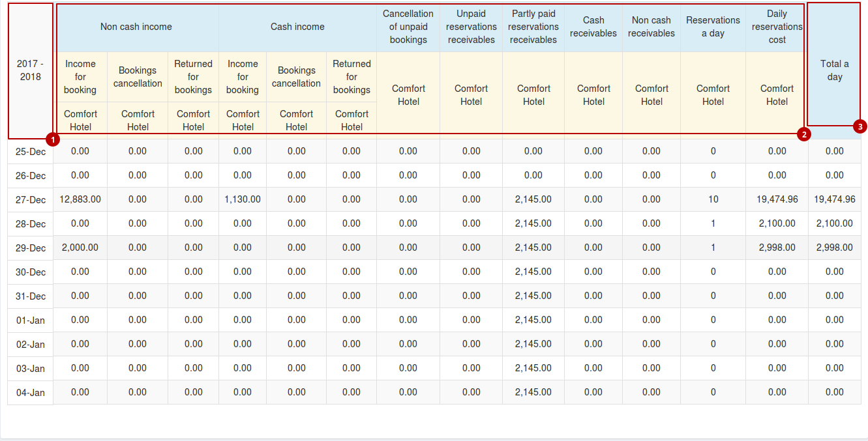Click reservations count 10 on 27-Dec

[713, 199]
